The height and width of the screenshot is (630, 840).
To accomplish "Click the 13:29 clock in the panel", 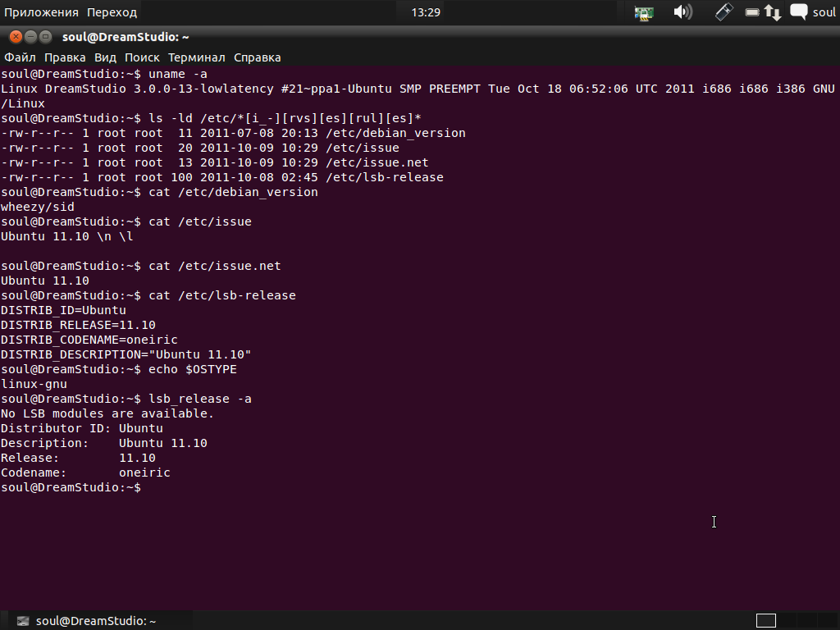I will (426, 12).
